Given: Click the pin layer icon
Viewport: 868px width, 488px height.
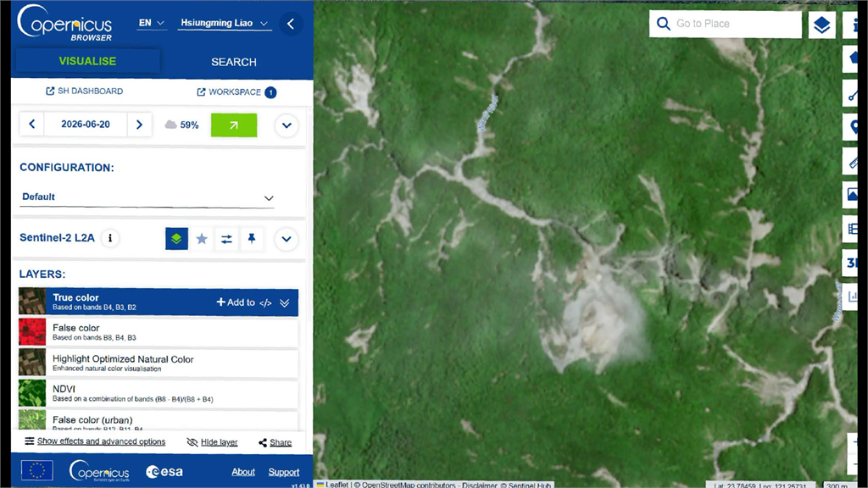Looking at the screenshot, I should (252, 238).
